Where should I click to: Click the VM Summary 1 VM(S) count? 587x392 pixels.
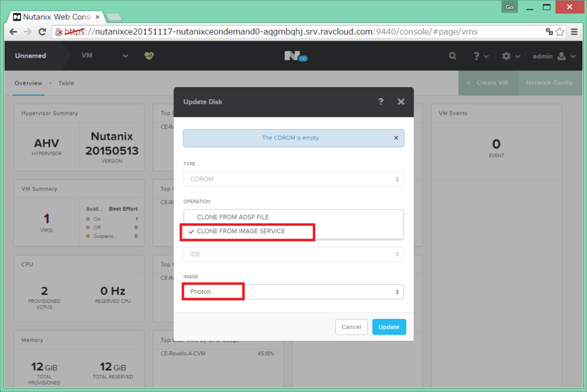coord(46,218)
